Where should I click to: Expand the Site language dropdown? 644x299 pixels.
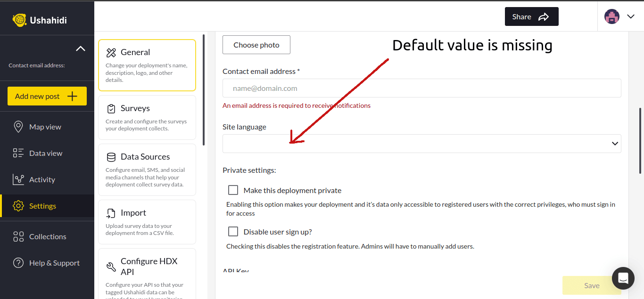(421, 144)
